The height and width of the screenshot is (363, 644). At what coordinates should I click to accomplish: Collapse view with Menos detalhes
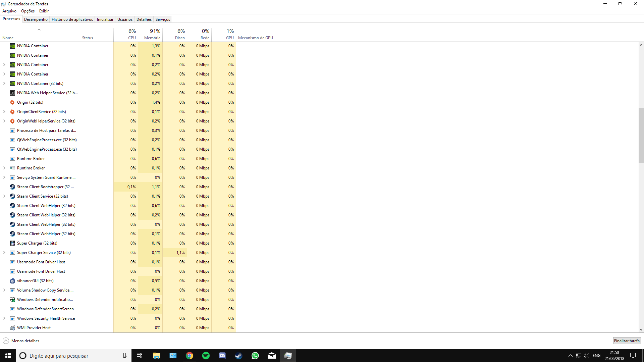pos(21,341)
